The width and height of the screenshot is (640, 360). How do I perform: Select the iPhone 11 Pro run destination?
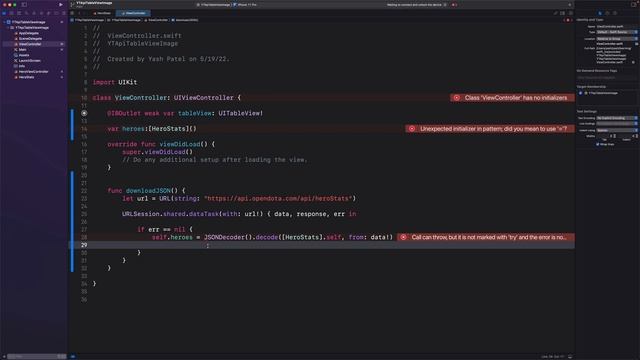click(x=245, y=4)
